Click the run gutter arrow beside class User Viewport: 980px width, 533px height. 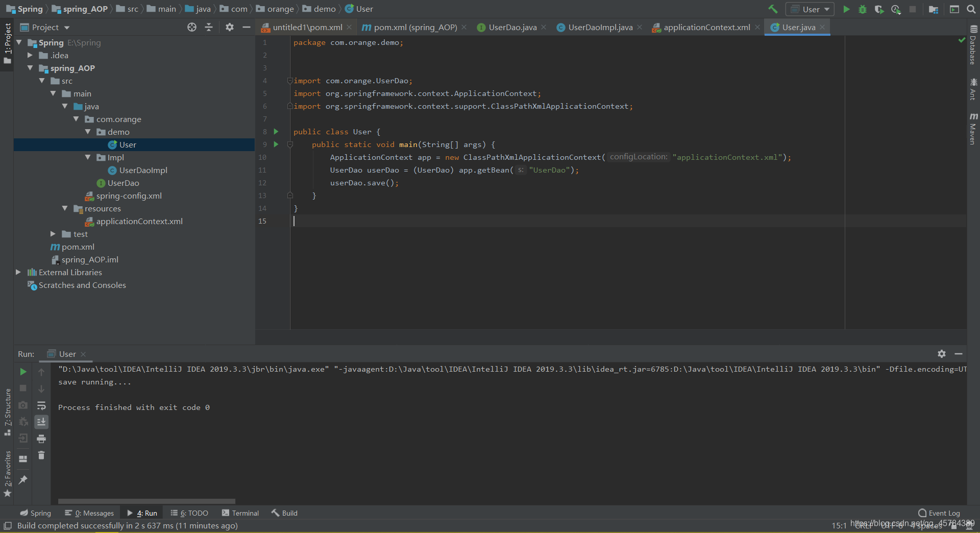(x=276, y=132)
